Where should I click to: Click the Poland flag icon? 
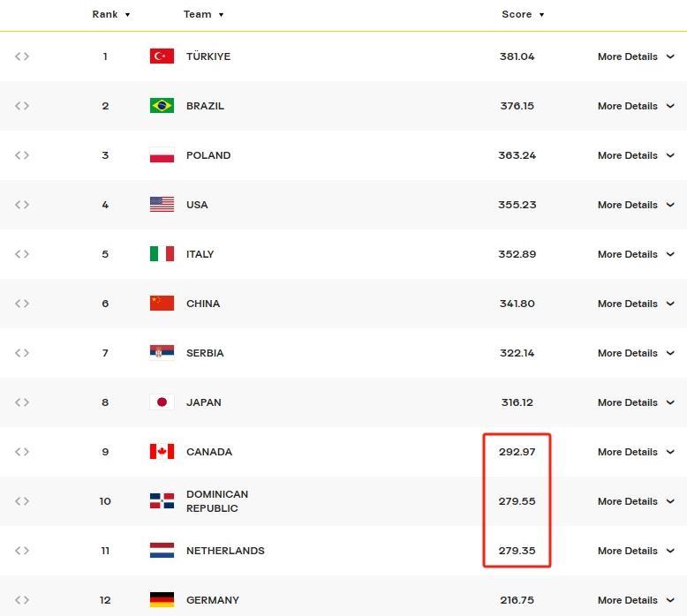(x=162, y=155)
